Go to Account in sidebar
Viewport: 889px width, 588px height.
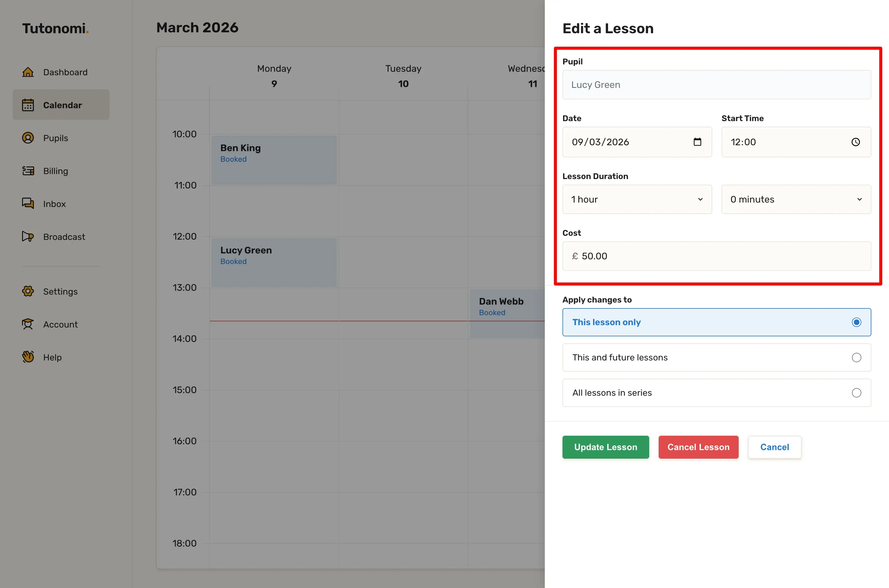[60, 324]
